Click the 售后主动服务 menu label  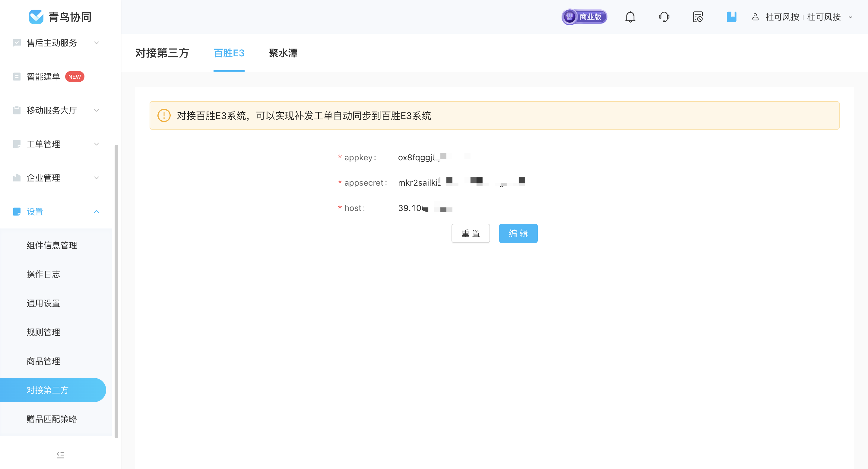(x=52, y=43)
